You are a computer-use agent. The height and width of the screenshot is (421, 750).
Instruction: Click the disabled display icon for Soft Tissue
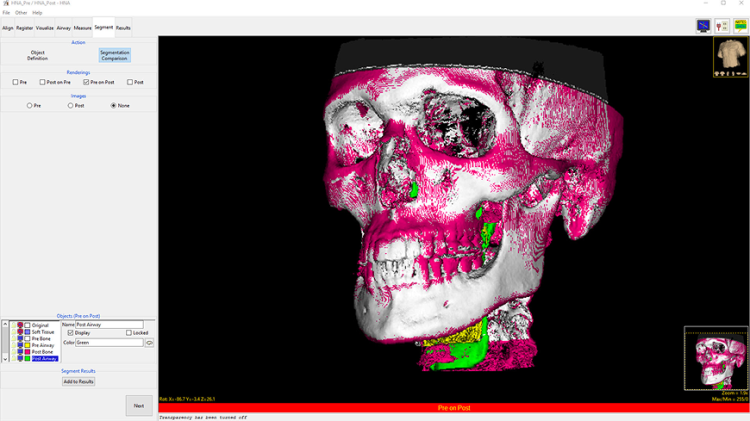point(20,332)
